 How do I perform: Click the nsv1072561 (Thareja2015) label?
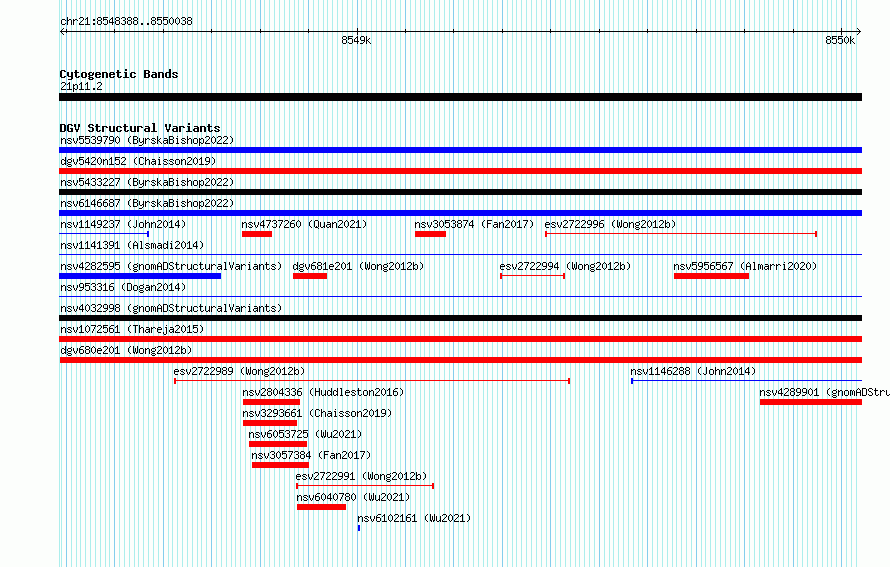132,329
